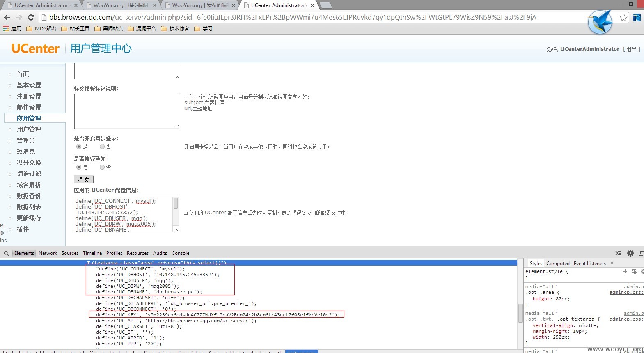
Task: Click the browser forward arrow
Action: tap(19, 17)
